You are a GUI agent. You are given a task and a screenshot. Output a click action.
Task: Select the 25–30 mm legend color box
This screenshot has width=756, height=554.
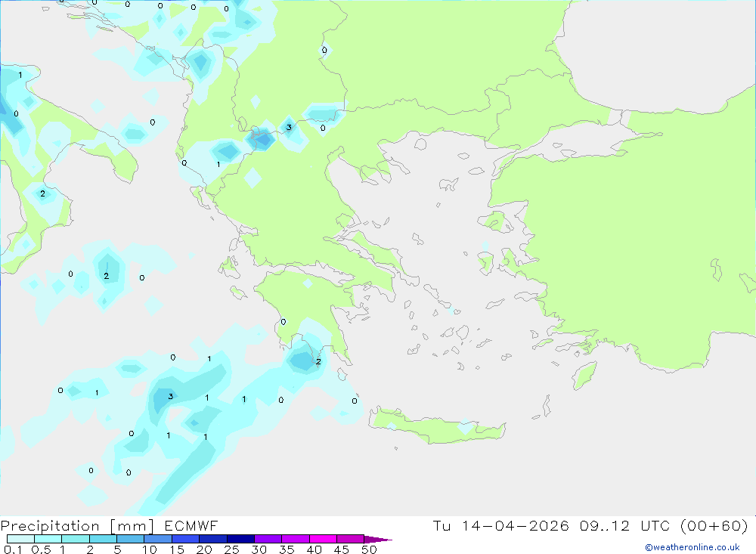click(x=240, y=539)
